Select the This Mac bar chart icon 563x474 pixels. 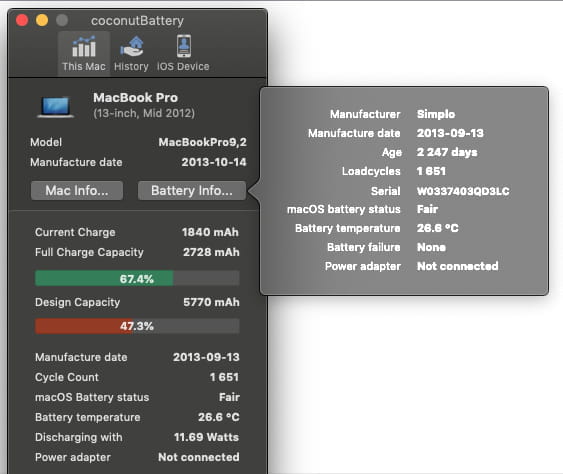[84, 47]
